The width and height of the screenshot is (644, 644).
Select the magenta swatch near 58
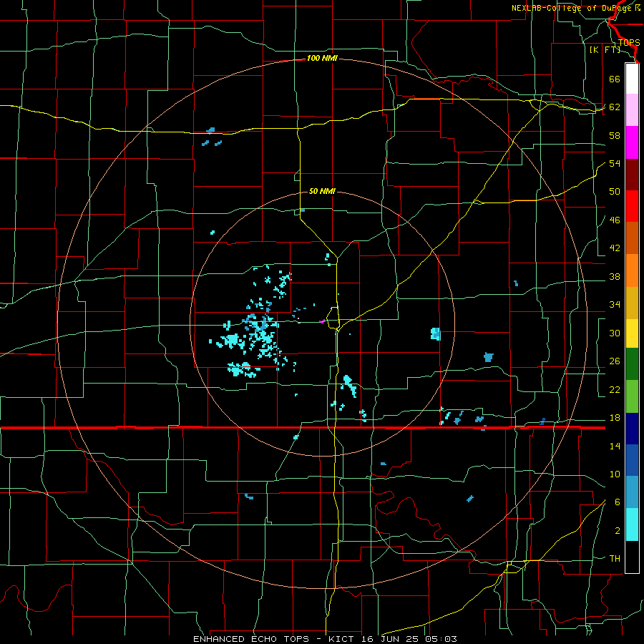pyautogui.click(x=632, y=142)
